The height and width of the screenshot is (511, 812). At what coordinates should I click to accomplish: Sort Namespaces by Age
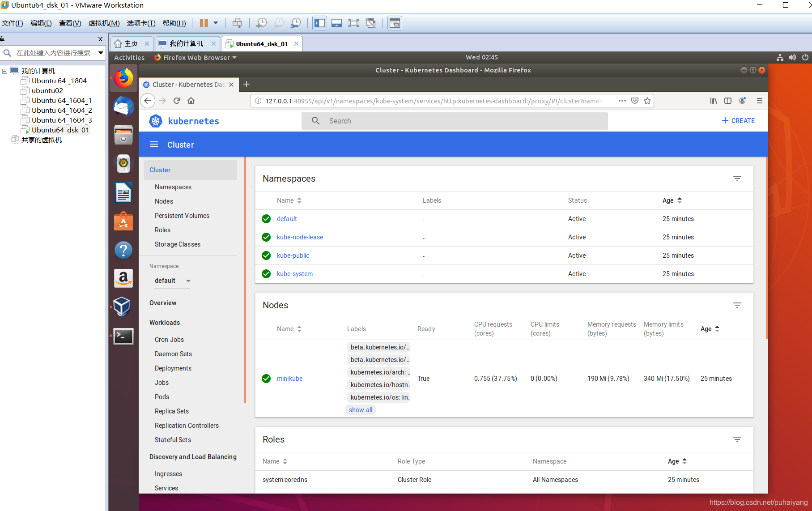click(x=672, y=200)
